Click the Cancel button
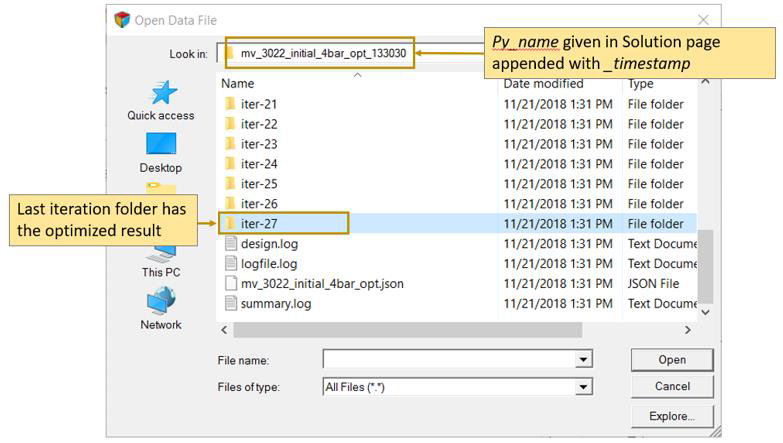783x443 pixels. click(x=671, y=387)
